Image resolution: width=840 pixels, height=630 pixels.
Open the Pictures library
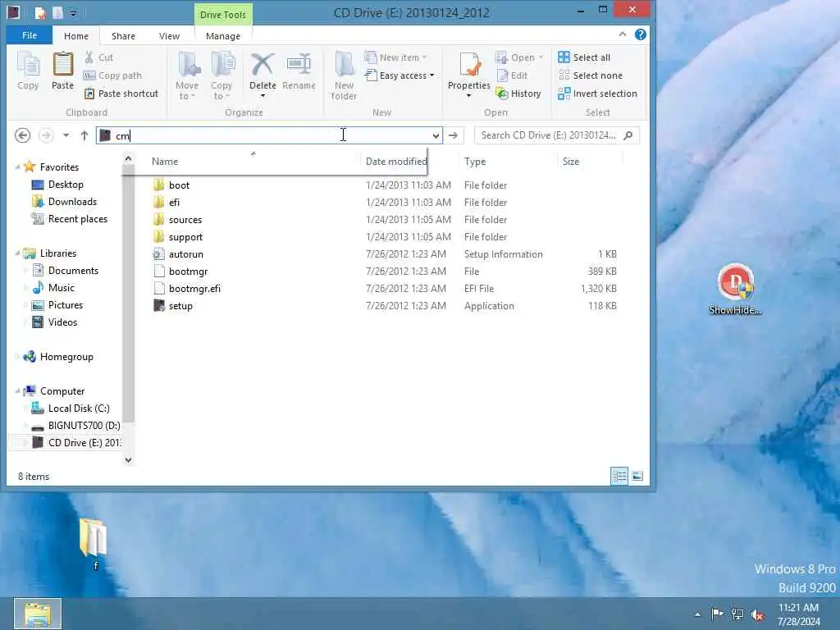click(66, 305)
